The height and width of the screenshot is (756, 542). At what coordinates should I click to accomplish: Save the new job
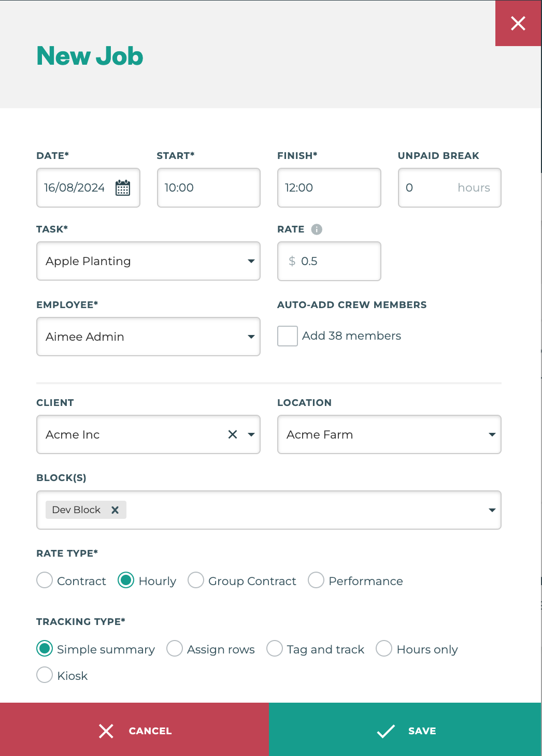coord(406,730)
